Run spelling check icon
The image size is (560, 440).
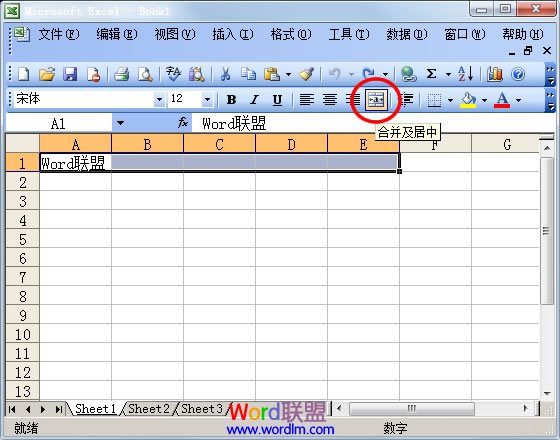(x=174, y=74)
